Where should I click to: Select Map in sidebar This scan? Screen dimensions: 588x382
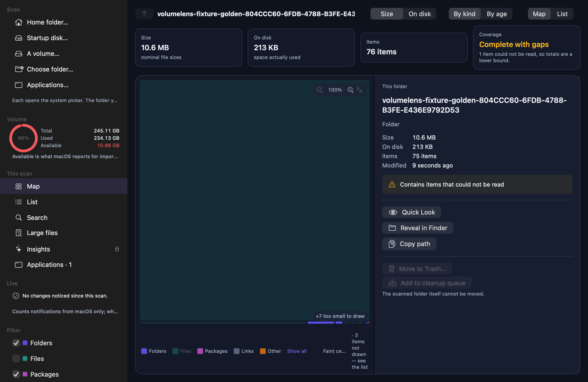click(64, 186)
